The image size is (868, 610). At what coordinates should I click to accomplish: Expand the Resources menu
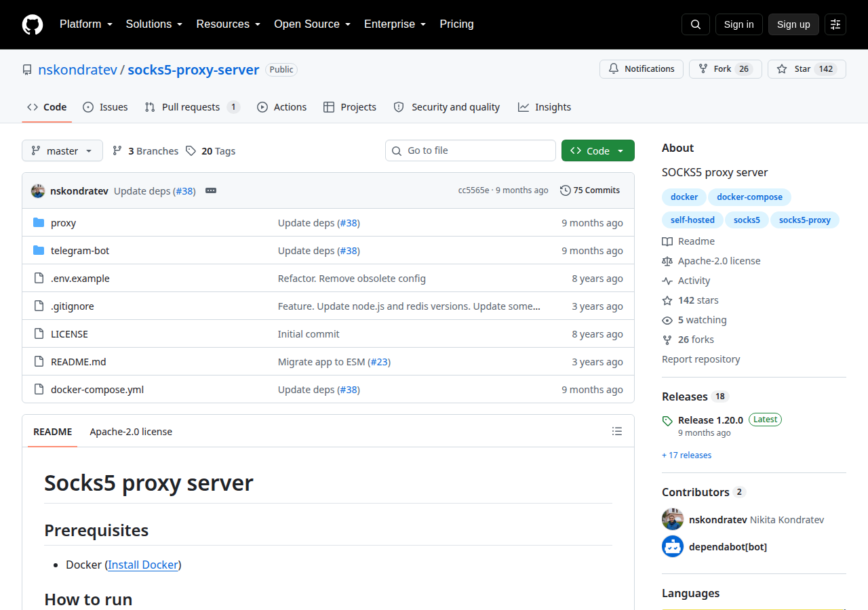pyautogui.click(x=229, y=24)
